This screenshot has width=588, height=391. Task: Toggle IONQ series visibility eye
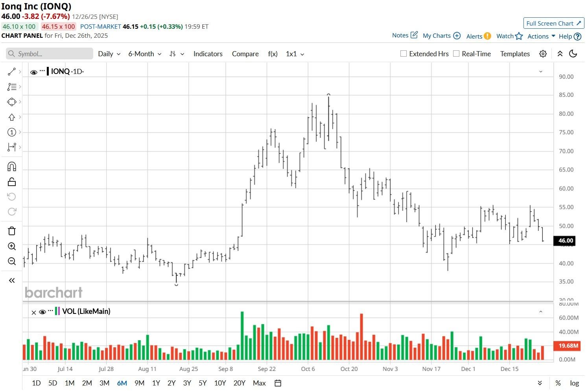click(34, 72)
